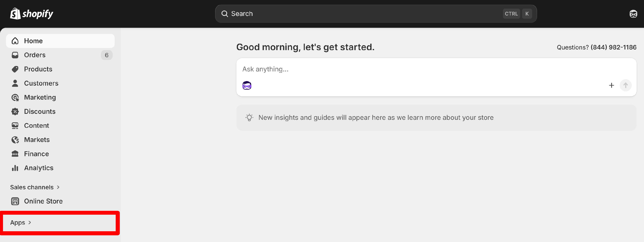
Task: Click the Products tag icon
Action: (15, 69)
